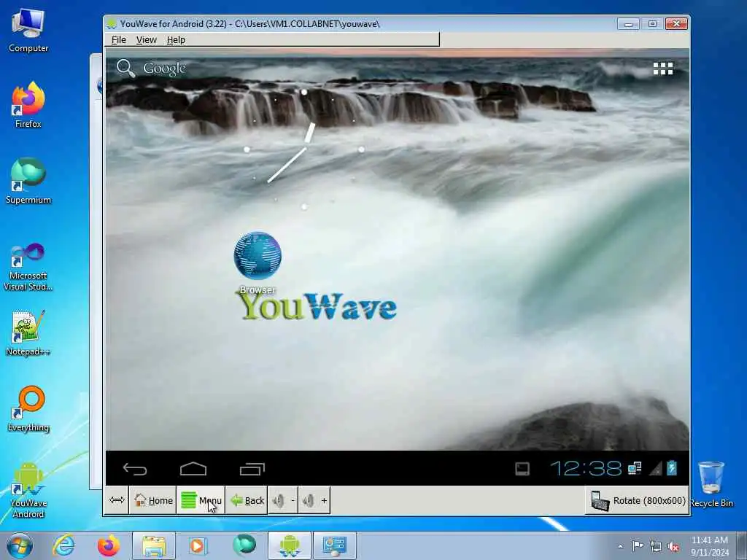The width and height of the screenshot is (747, 560).
Task: Tap the Android recent apps icon
Action: [x=252, y=469]
